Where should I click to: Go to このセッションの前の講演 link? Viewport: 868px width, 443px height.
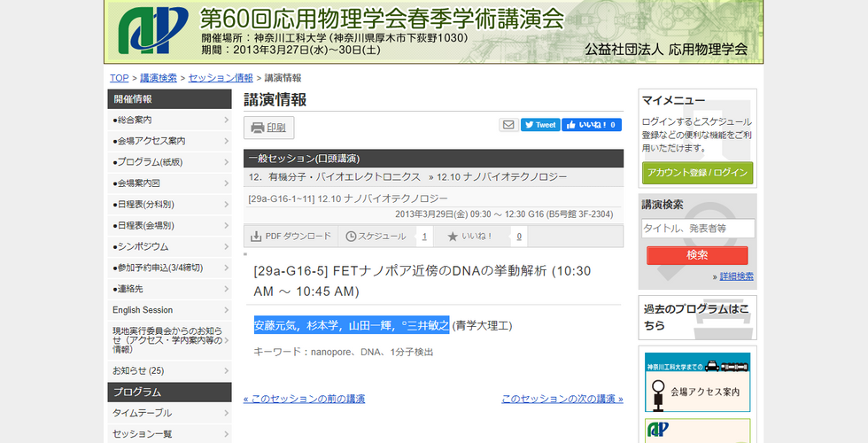pyautogui.click(x=304, y=400)
